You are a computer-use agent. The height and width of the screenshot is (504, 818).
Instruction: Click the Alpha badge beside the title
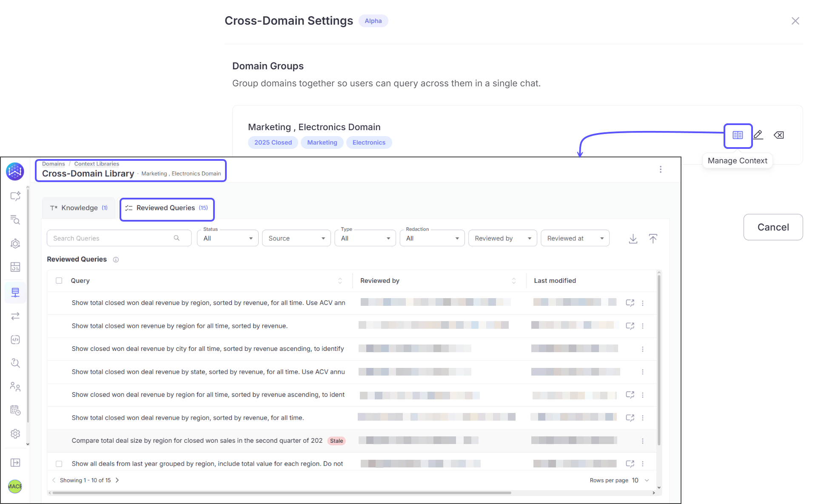[x=373, y=21]
